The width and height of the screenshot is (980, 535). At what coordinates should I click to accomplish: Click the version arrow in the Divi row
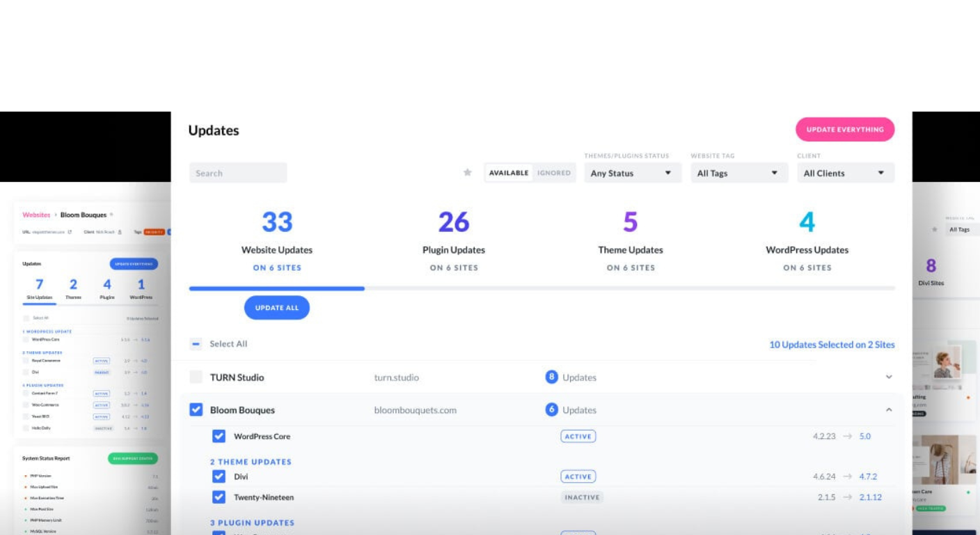tap(847, 477)
